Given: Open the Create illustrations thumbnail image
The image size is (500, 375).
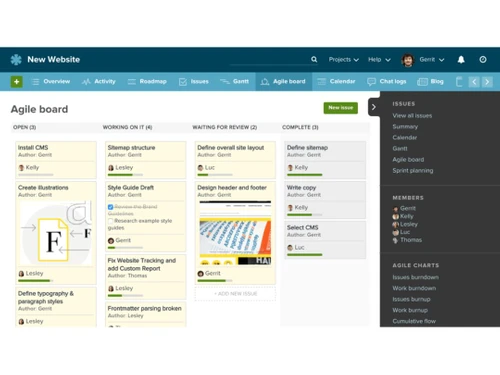Looking at the screenshot, I should [x=56, y=233].
